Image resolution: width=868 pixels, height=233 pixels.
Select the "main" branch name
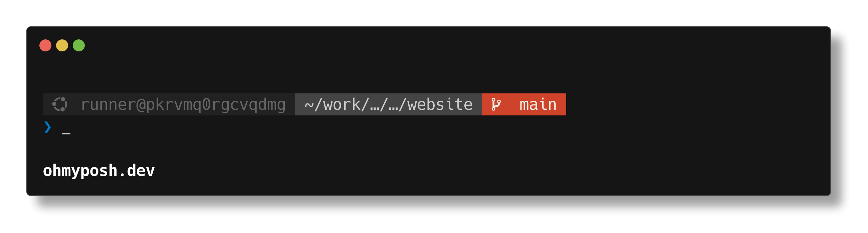click(538, 104)
